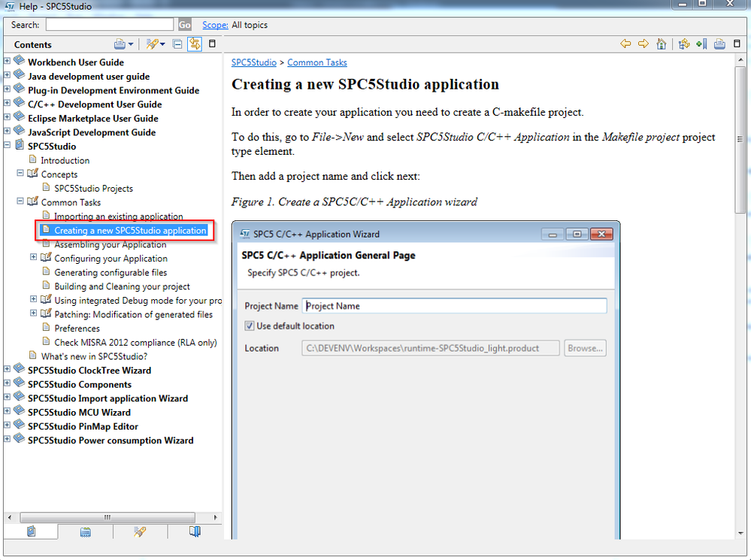
Task: Open the Preferences topic
Action: [x=77, y=328]
